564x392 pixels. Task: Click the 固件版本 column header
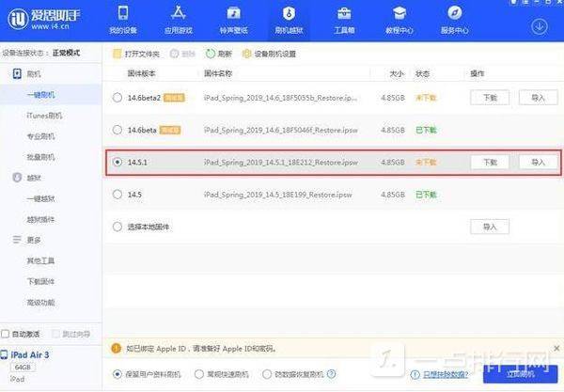pos(141,73)
